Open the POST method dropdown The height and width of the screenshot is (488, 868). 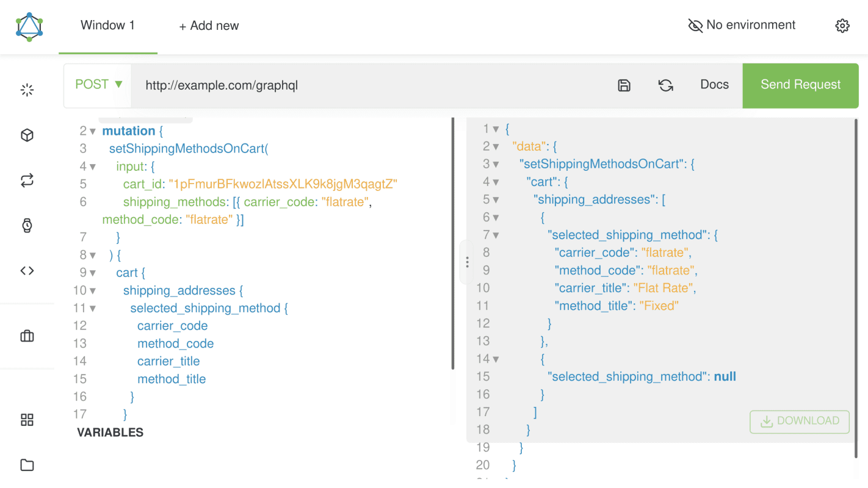(x=98, y=85)
